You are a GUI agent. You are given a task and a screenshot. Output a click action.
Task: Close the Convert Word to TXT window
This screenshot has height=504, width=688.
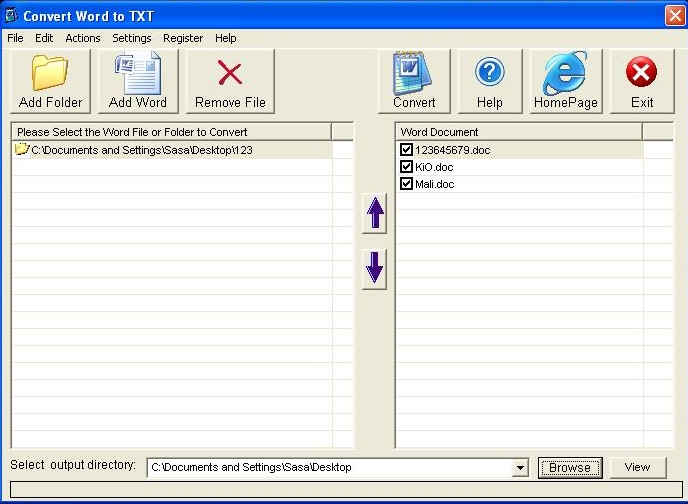click(x=675, y=16)
